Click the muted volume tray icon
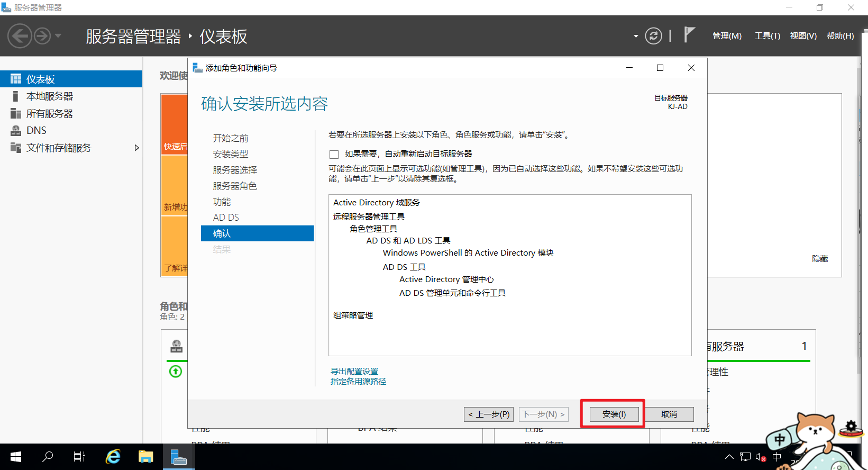This screenshot has height=470, width=868. 761,457
